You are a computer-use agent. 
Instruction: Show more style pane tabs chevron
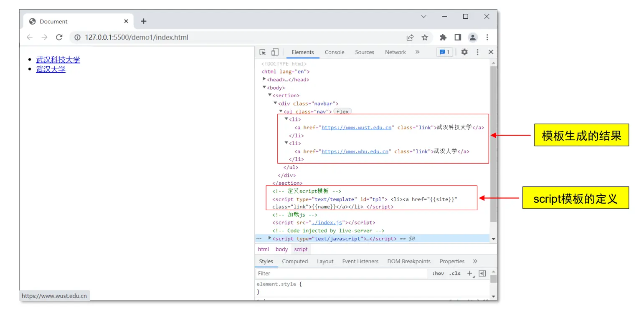pyautogui.click(x=475, y=261)
